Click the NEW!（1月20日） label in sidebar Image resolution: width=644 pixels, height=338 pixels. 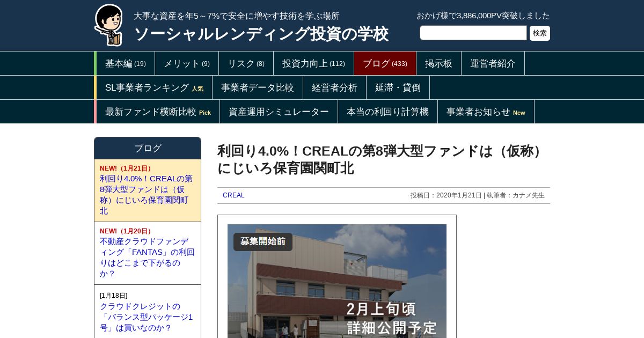pos(127,231)
